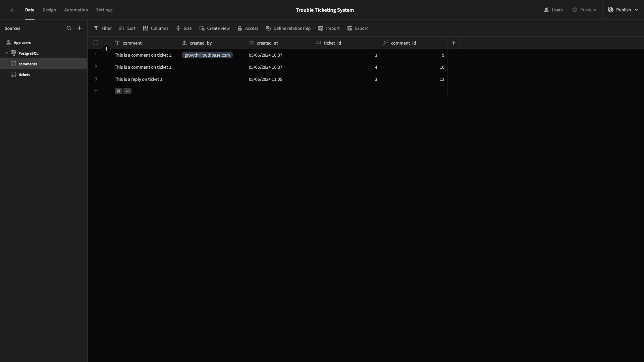Export the table data
This screenshot has width=644, height=362.
tap(358, 28)
